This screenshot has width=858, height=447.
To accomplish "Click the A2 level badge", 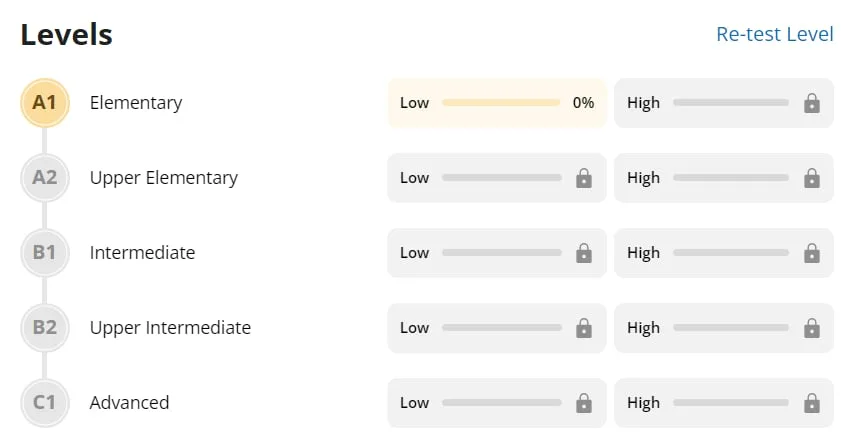I will 44,178.
